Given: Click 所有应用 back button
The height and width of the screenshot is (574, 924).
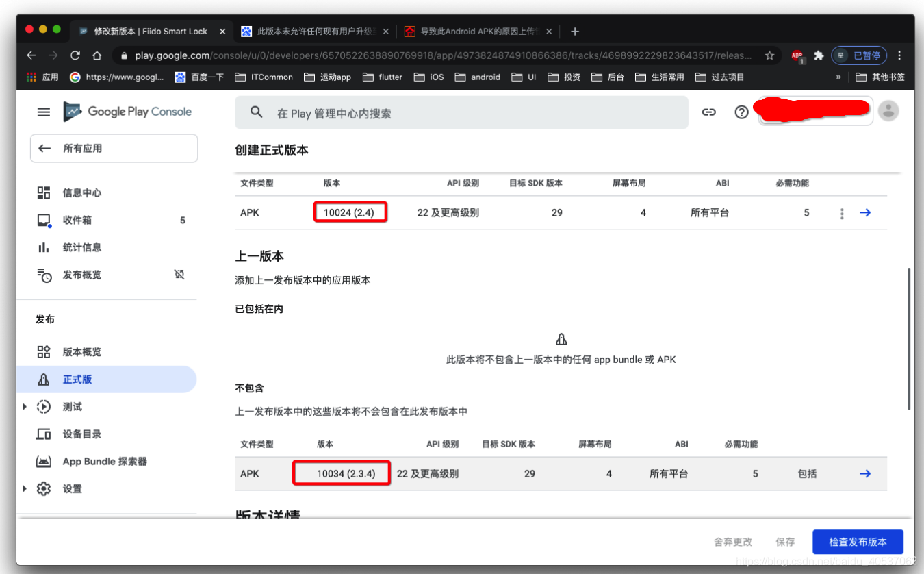Looking at the screenshot, I should (x=114, y=149).
